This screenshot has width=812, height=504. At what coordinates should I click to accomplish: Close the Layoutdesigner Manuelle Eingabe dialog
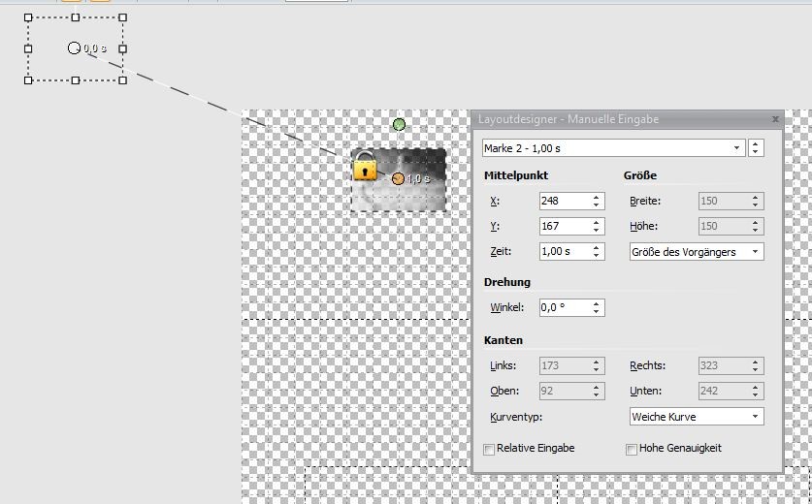(x=775, y=119)
